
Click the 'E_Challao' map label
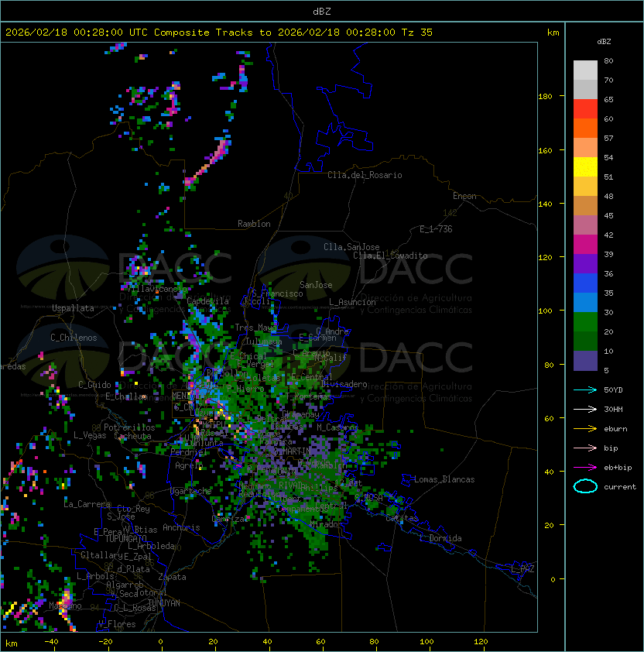[126, 396]
